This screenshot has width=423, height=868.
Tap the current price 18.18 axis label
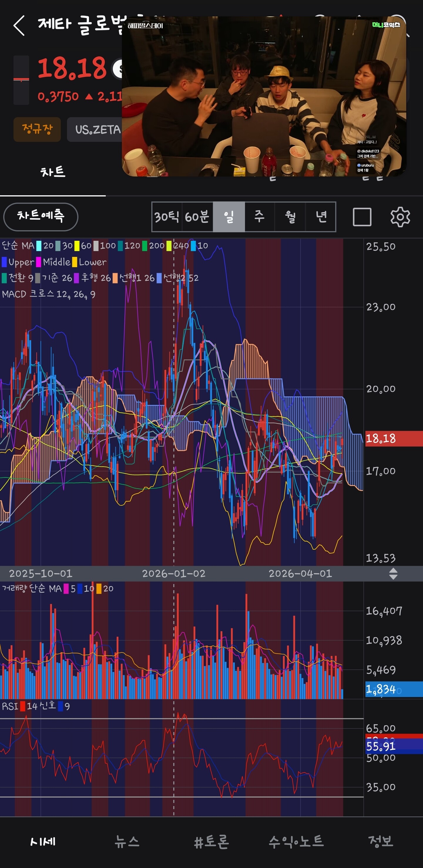coord(394,438)
